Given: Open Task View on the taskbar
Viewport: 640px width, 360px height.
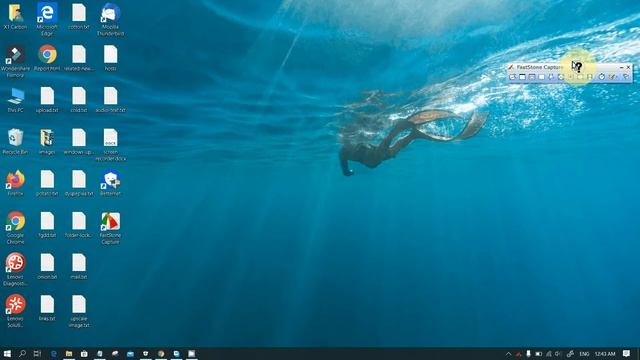Looking at the screenshot, I should [x=38, y=353].
